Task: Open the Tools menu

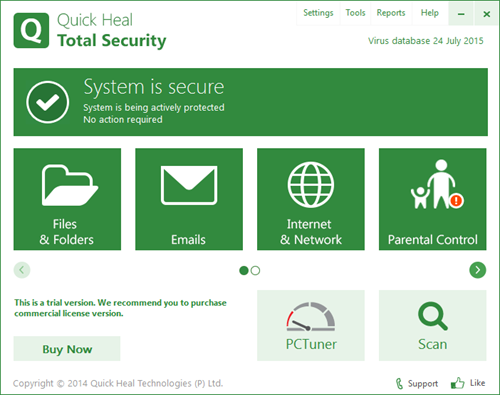Action: coord(355,13)
